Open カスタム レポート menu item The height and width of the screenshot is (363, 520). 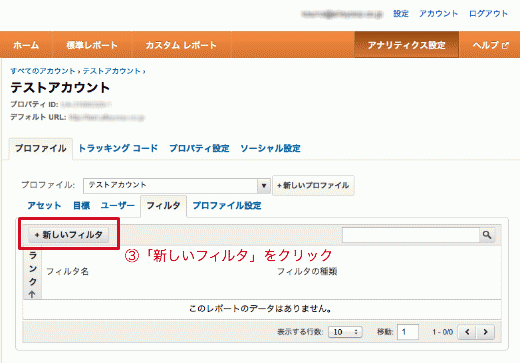click(x=181, y=45)
